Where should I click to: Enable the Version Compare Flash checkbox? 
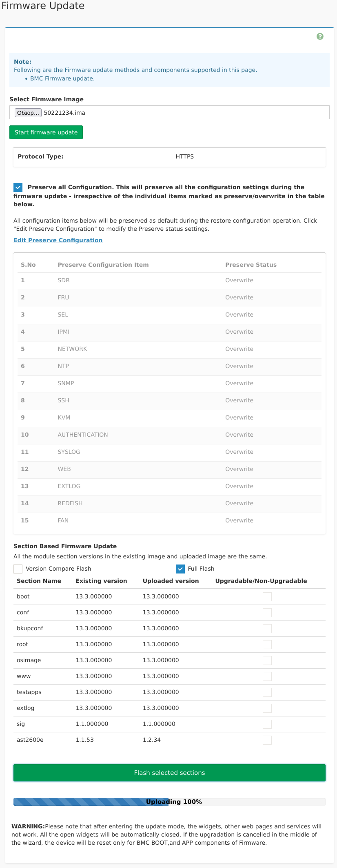click(x=18, y=569)
